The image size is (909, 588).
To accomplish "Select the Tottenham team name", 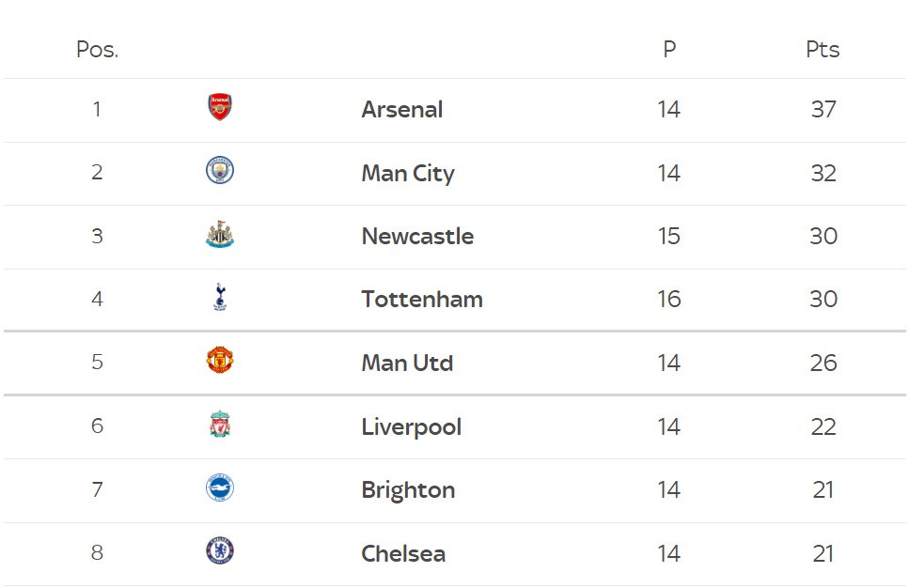I will pos(421,300).
